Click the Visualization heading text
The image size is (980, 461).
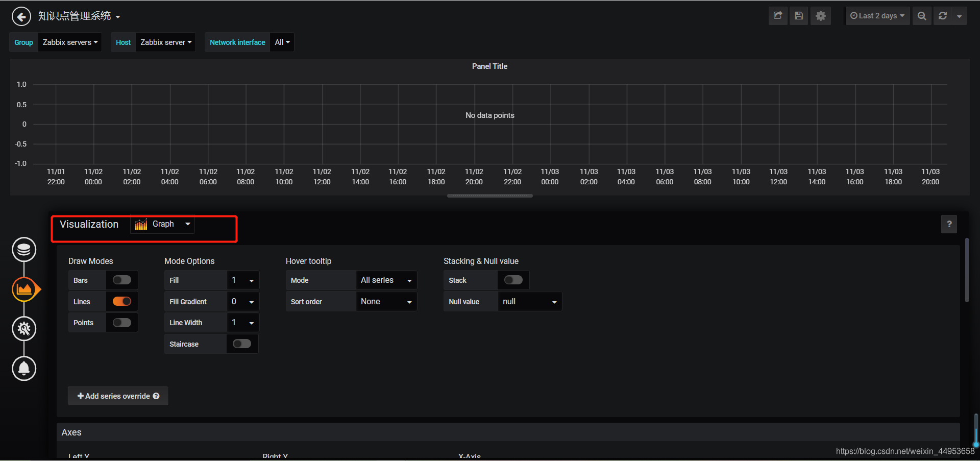[89, 224]
